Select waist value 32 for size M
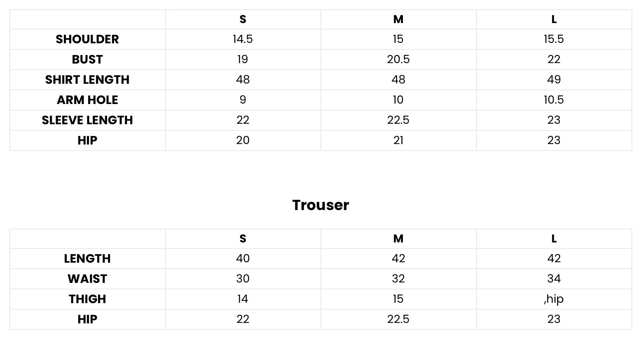Image resolution: width=644 pixels, height=342 pixels. click(398, 279)
